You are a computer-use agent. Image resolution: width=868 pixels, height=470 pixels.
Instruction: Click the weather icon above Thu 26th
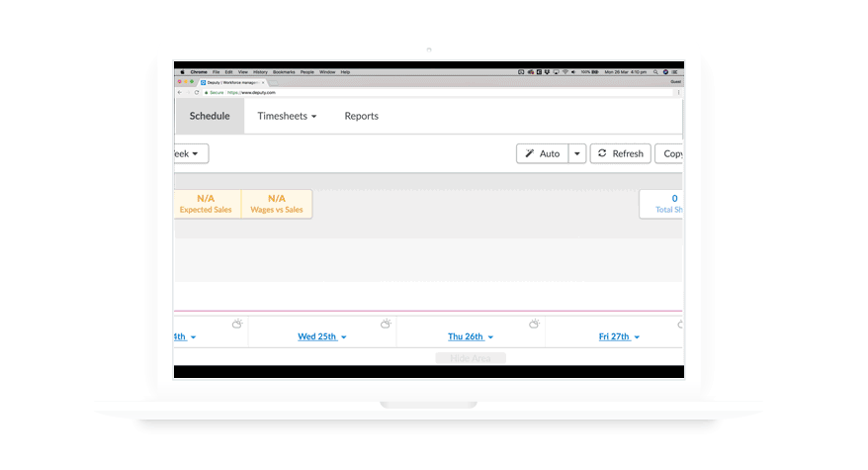(x=534, y=324)
